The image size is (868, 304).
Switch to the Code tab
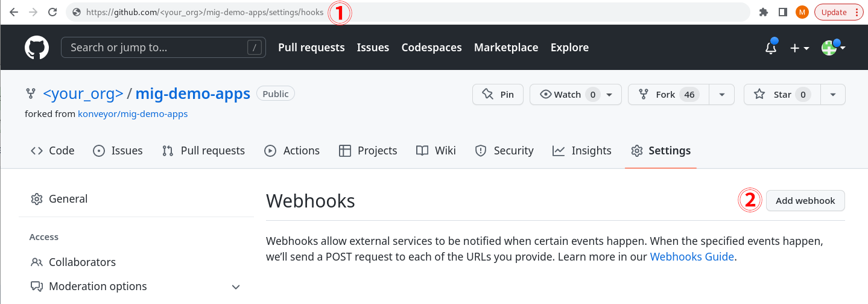coord(52,151)
